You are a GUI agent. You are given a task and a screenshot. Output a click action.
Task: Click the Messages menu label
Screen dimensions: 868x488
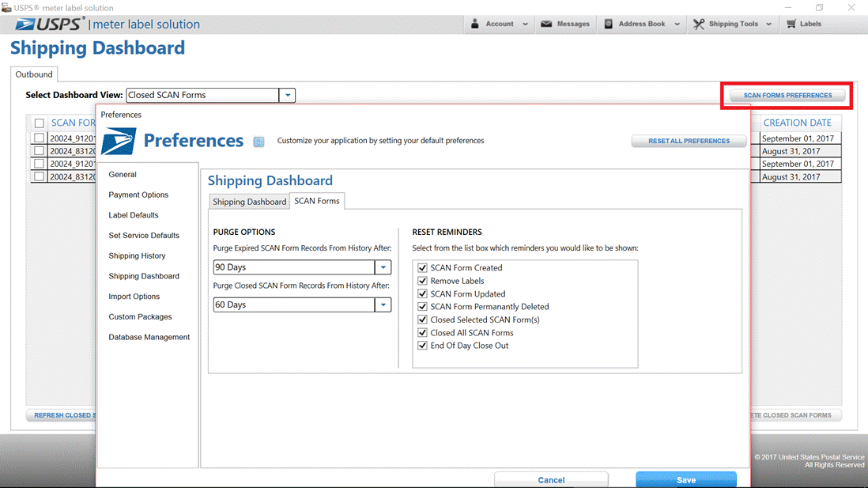tap(573, 24)
